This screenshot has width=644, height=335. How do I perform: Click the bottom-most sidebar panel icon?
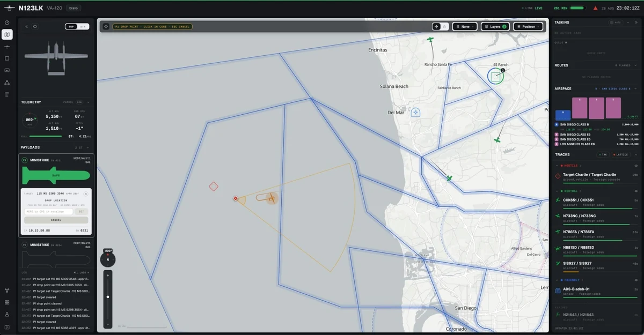[x=7, y=327]
